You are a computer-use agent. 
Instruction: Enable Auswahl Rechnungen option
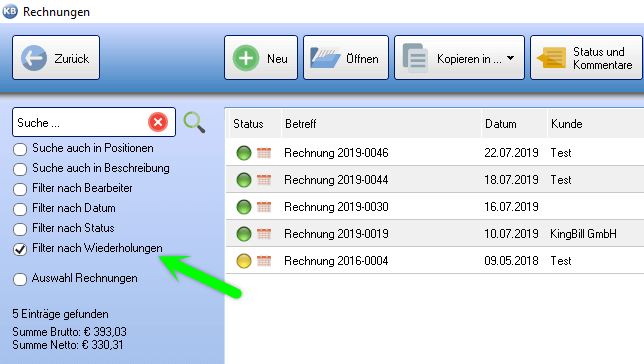(20, 279)
